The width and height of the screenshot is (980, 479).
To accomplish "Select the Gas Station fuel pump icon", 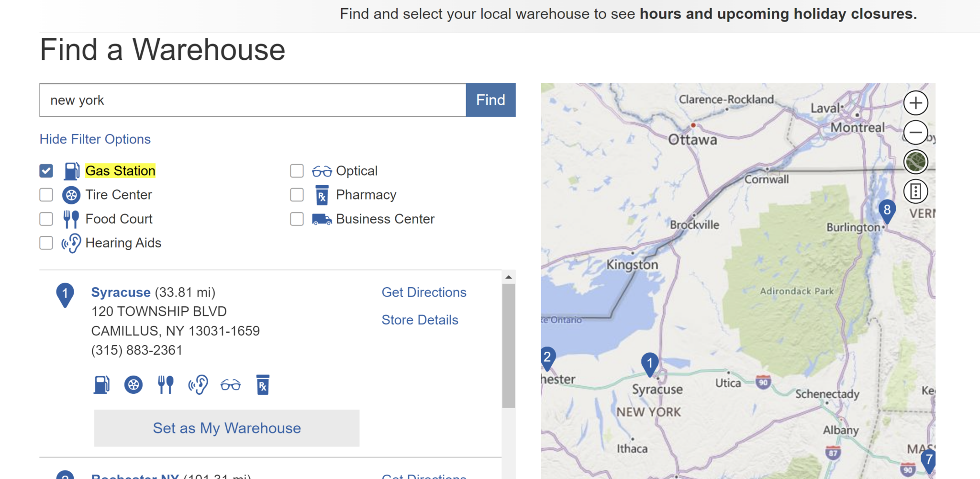I will coord(71,171).
